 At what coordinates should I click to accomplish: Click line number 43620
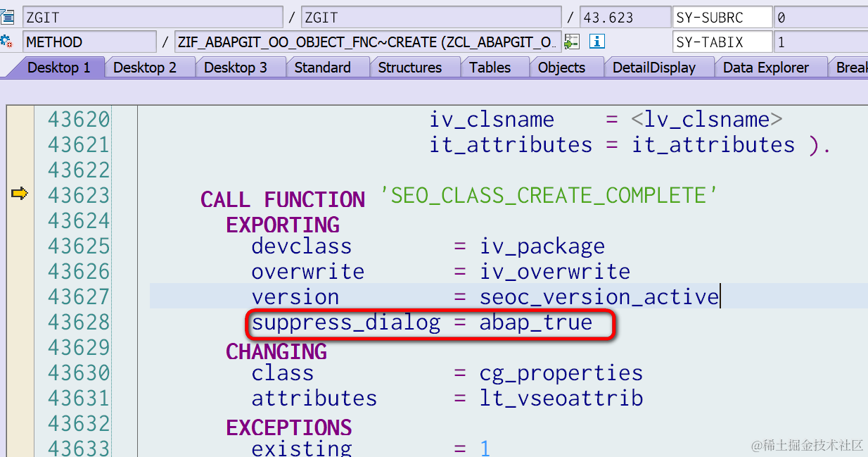click(x=79, y=119)
